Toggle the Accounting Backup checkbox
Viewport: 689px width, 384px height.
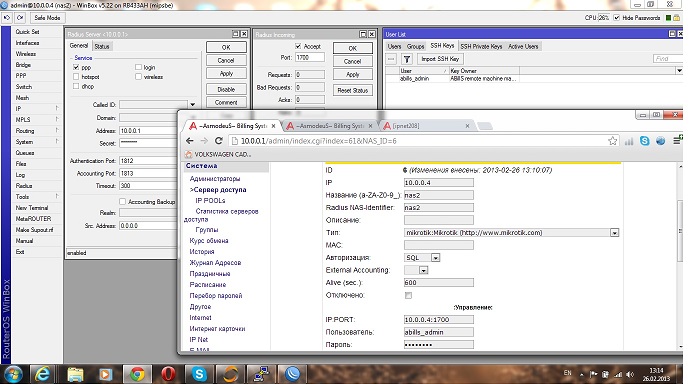pyautogui.click(x=123, y=201)
